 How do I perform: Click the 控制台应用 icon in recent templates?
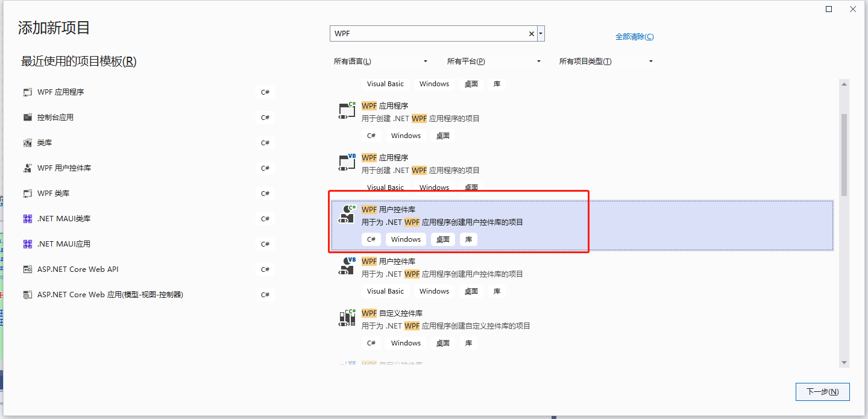[x=27, y=118]
